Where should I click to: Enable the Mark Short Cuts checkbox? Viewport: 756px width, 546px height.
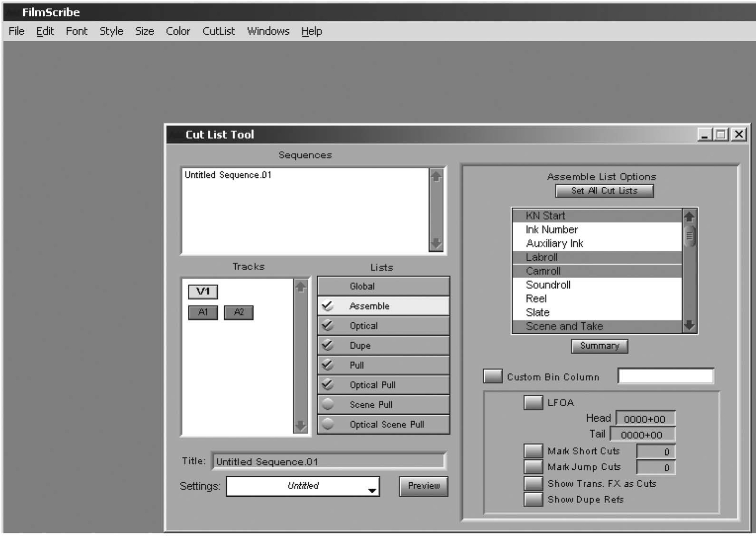tap(533, 451)
